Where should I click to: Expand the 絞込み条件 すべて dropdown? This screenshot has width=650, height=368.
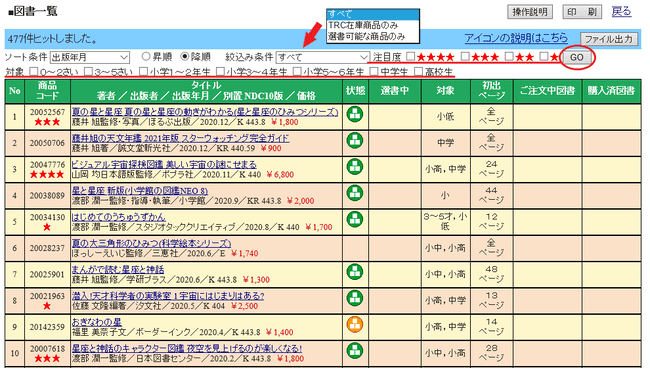pos(323,57)
